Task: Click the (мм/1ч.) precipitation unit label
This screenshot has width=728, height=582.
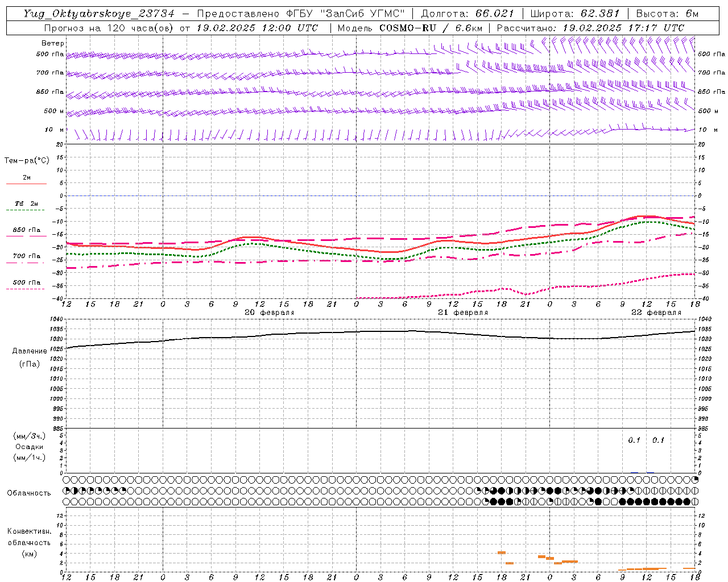Action: pyautogui.click(x=30, y=458)
